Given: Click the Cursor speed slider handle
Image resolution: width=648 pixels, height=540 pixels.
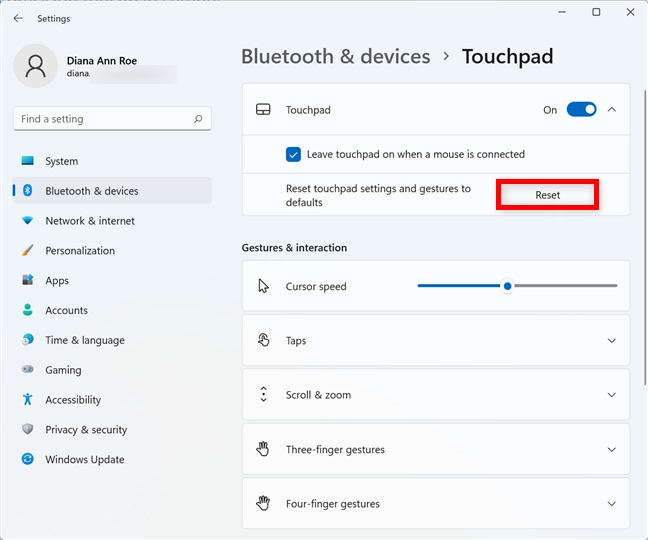Looking at the screenshot, I should (507, 286).
